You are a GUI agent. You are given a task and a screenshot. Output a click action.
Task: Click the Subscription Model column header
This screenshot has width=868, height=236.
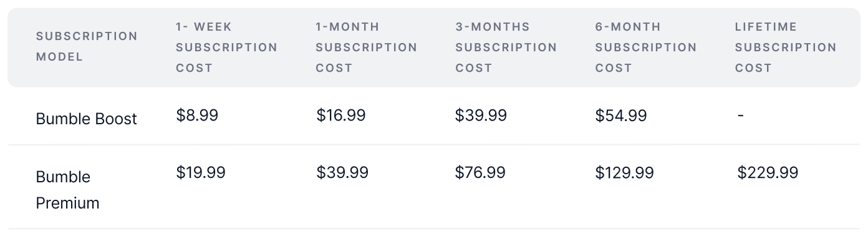click(x=87, y=46)
